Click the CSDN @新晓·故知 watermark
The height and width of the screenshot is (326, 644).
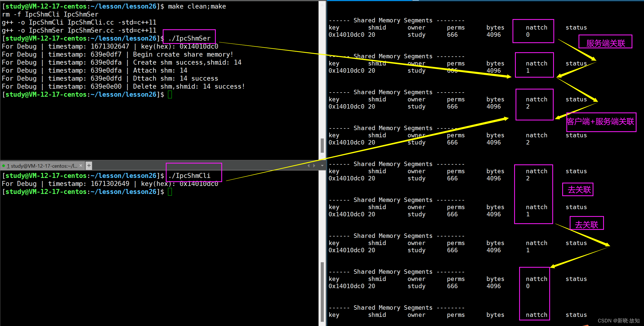(x=618, y=320)
